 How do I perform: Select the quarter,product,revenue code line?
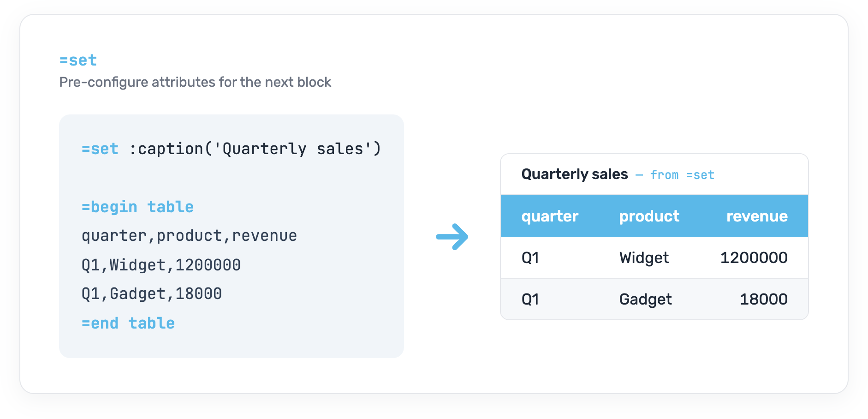coord(189,236)
